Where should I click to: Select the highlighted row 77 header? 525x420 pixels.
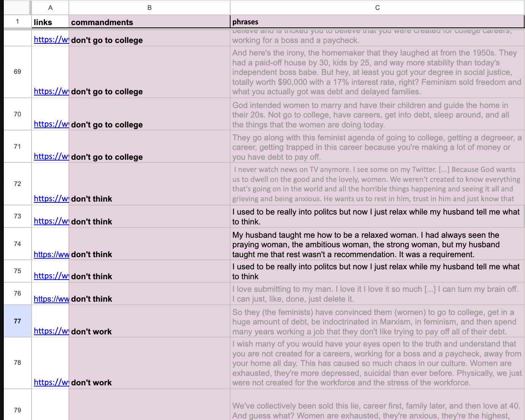[17, 321]
